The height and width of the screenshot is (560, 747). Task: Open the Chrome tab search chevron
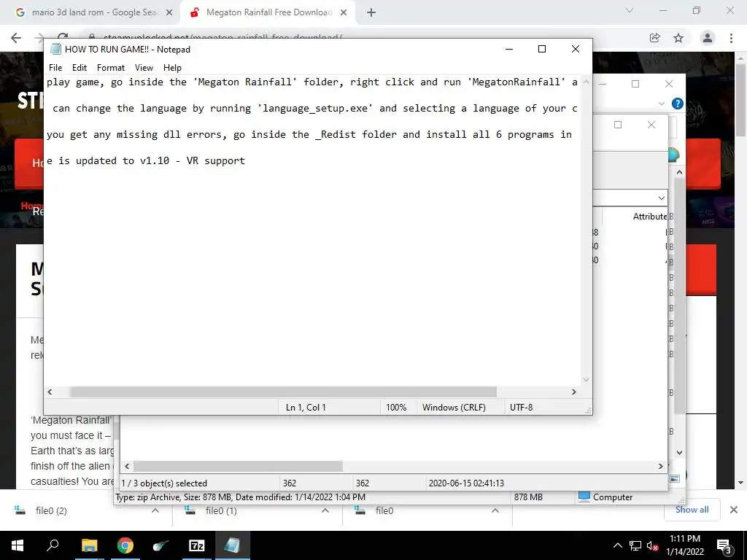click(x=630, y=10)
